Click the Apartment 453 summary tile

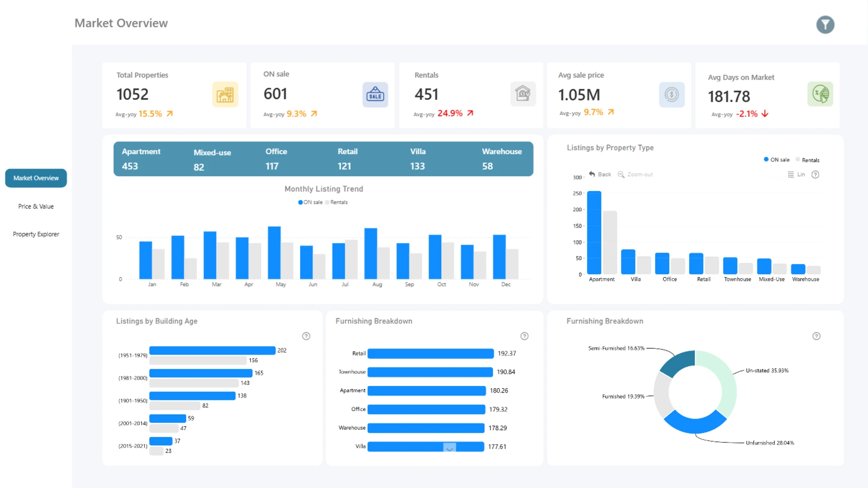coord(141,159)
